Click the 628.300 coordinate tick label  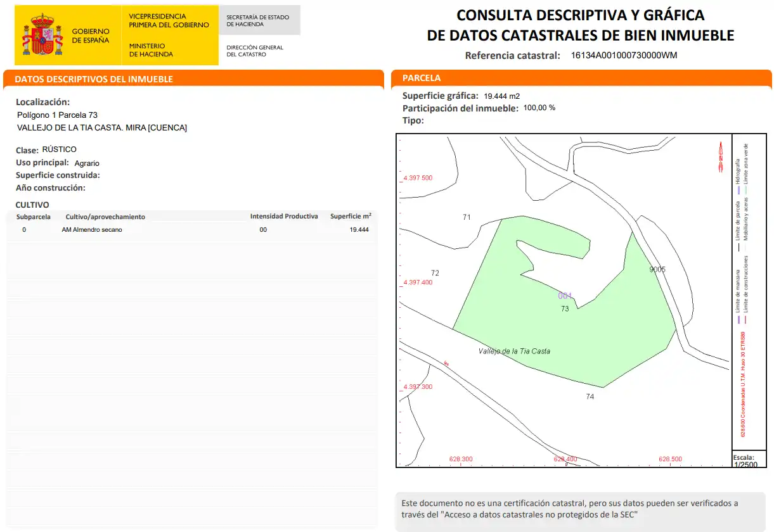point(461,459)
